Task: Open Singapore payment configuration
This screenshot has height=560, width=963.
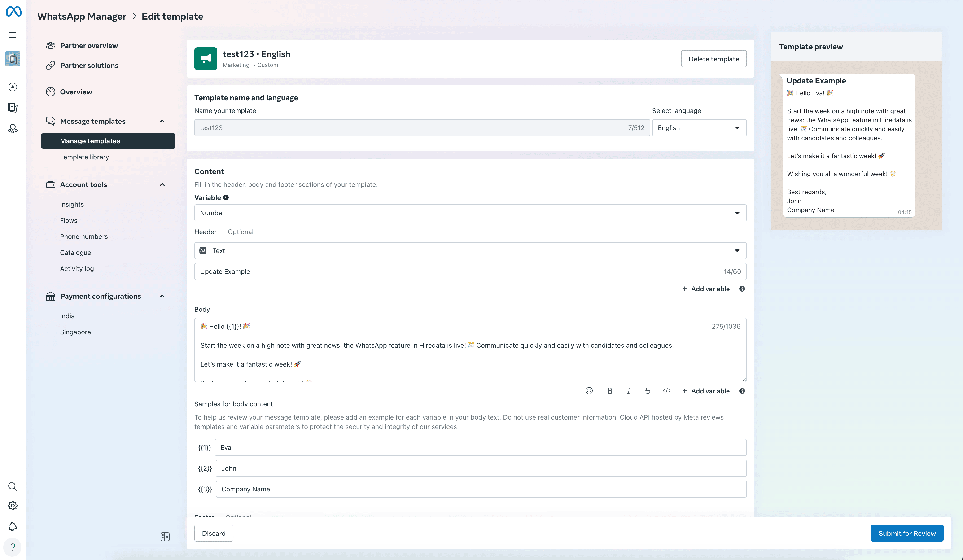Action: (75, 332)
